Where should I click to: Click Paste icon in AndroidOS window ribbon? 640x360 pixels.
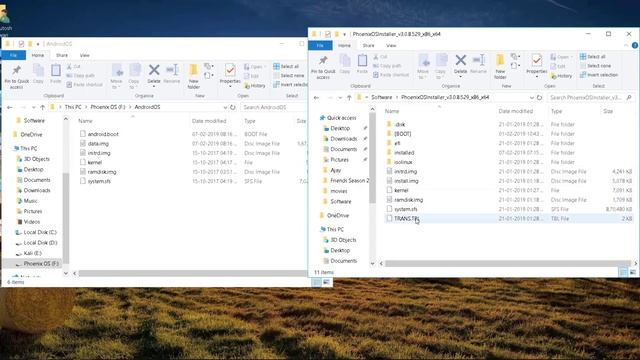(56, 71)
